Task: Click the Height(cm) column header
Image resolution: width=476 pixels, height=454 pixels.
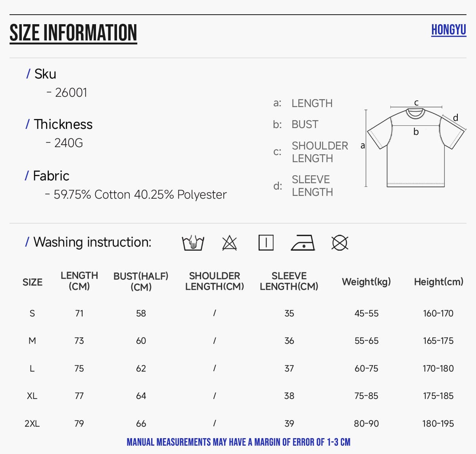Action: [x=439, y=282]
